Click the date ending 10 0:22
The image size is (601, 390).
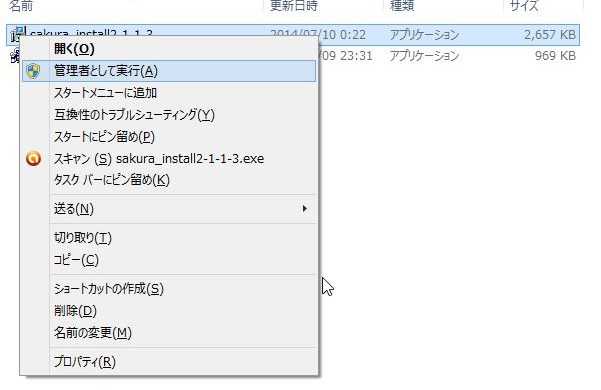(318, 35)
